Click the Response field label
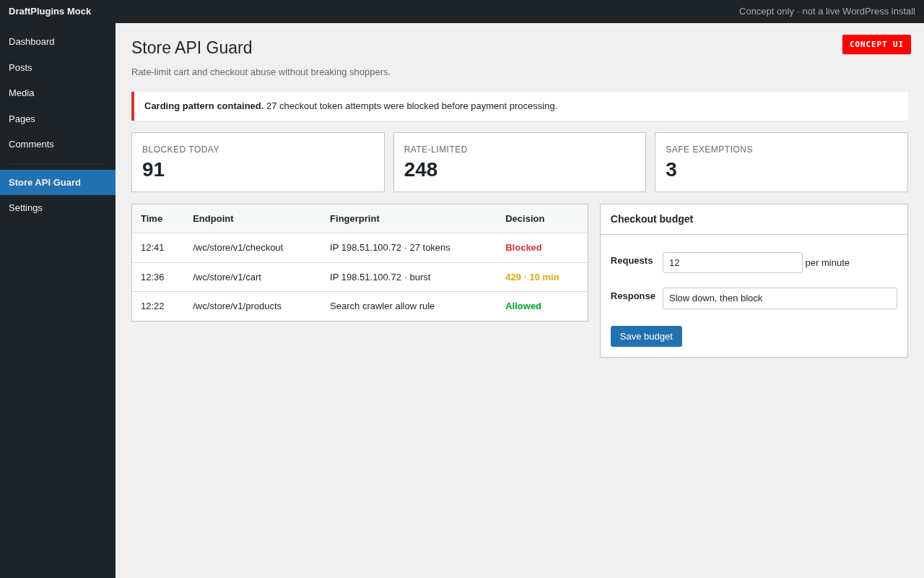The image size is (924, 578). tap(633, 296)
